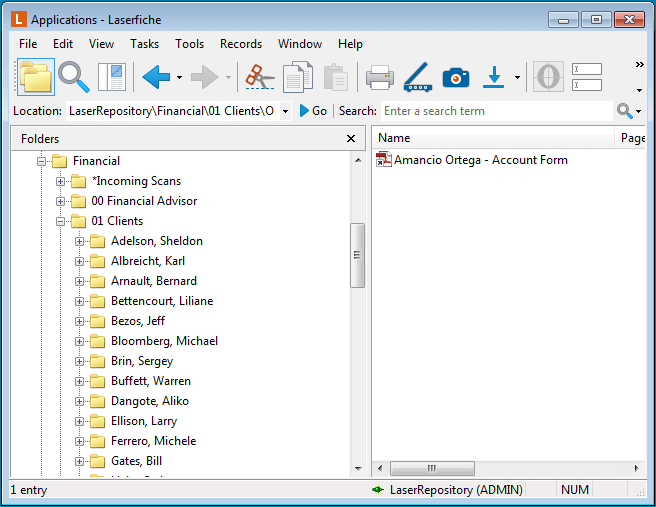656x507 pixels.
Task: Click the file list scroll right arrow
Action: click(636, 468)
